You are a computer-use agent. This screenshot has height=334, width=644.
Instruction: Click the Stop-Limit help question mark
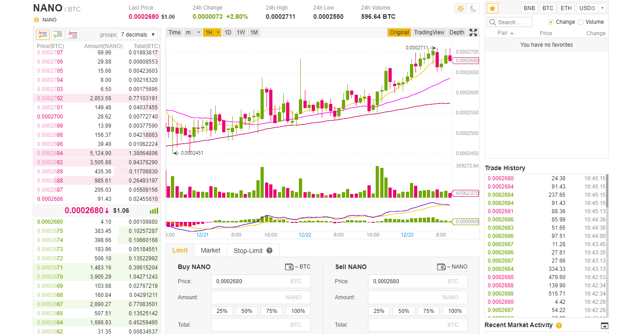pyautogui.click(x=270, y=251)
